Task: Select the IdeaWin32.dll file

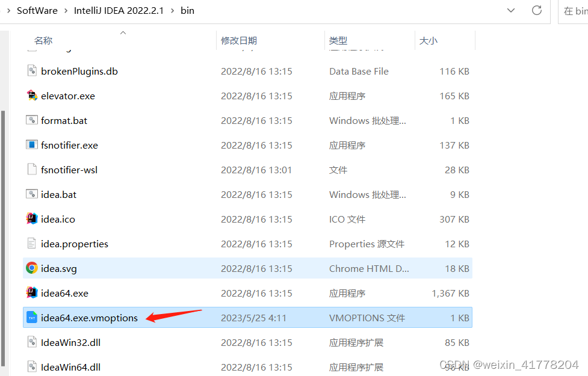Action: (x=71, y=342)
